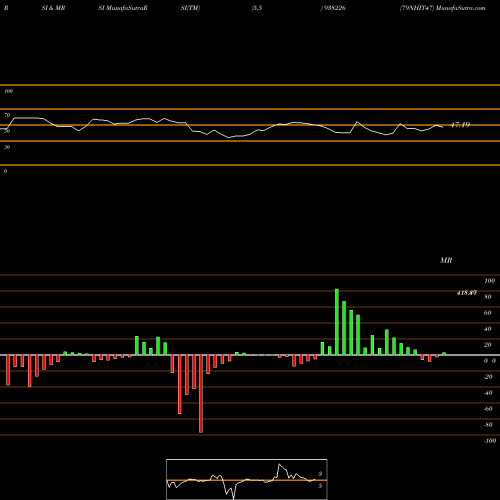Click the 'MR' panel title
500x500 pixels.
point(446,260)
